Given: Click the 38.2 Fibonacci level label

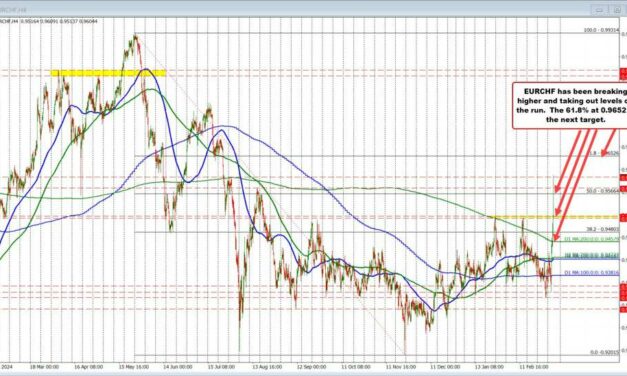Looking at the screenshot, I should pyautogui.click(x=603, y=229).
